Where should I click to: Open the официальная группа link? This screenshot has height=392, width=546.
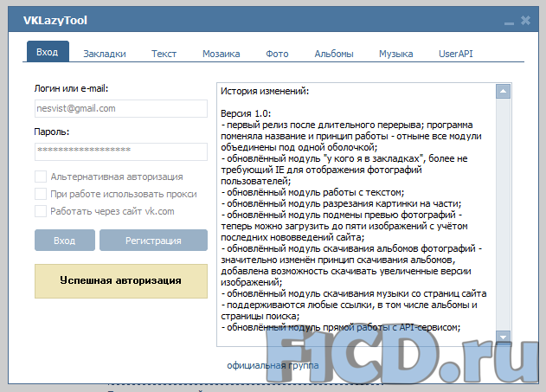coord(273,365)
